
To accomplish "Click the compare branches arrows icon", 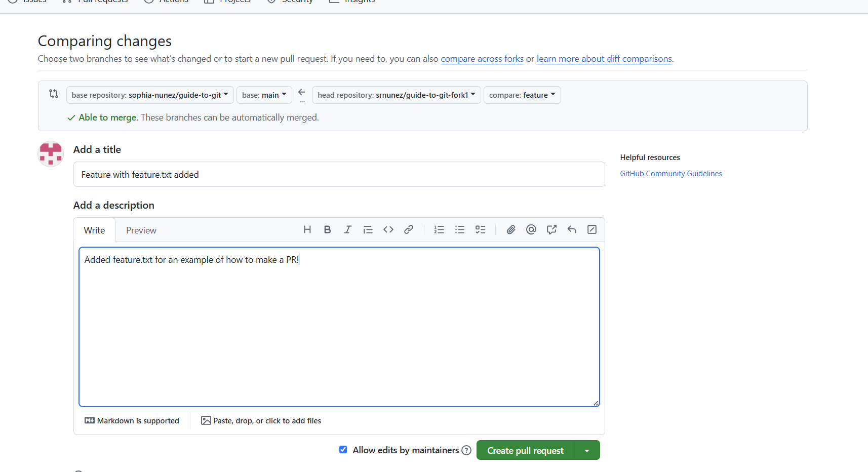I will tap(53, 94).
